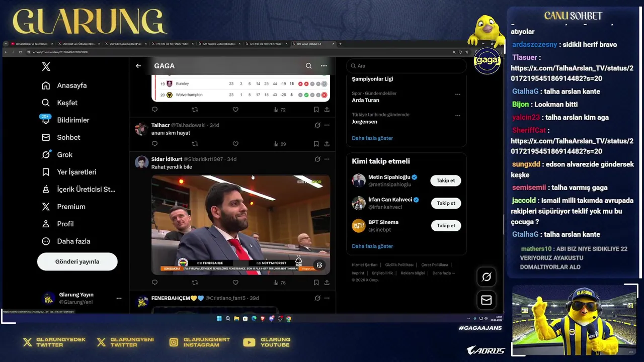The width and height of the screenshot is (644, 362).
Task: Share Sidar İdikurt's post
Action: (x=327, y=283)
